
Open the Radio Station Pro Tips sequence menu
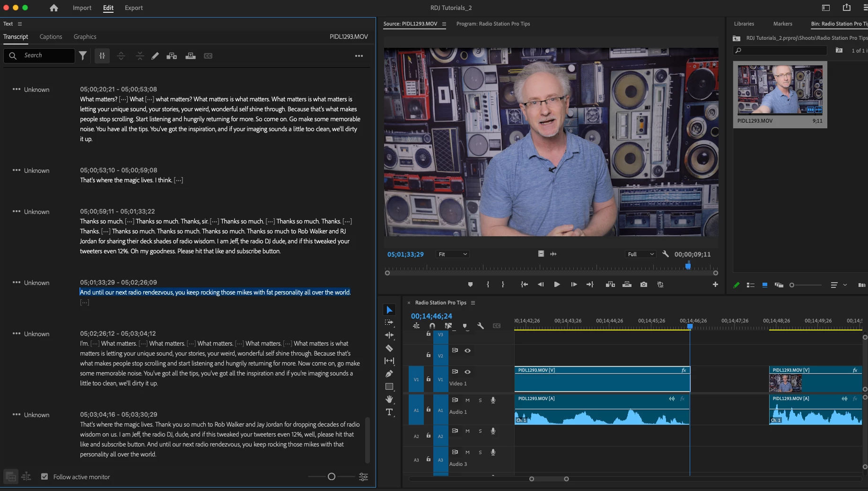click(473, 303)
